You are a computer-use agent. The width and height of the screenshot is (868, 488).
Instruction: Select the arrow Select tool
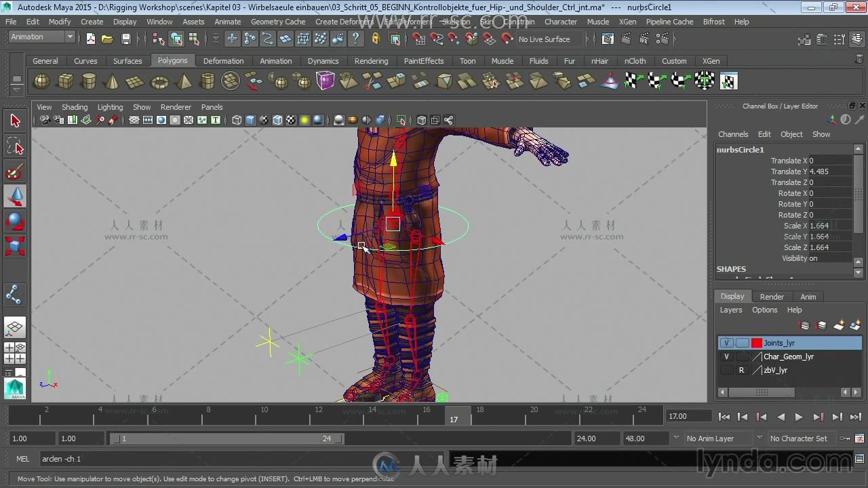click(x=15, y=121)
